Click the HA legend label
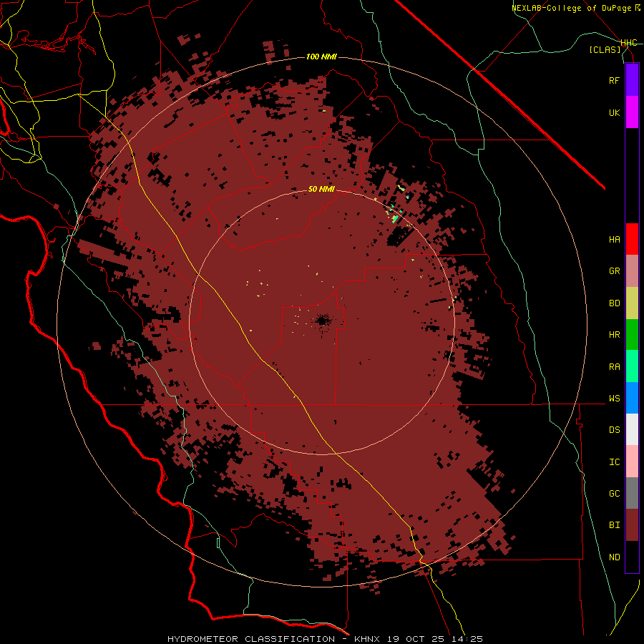The height and width of the screenshot is (644, 644). click(614, 240)
